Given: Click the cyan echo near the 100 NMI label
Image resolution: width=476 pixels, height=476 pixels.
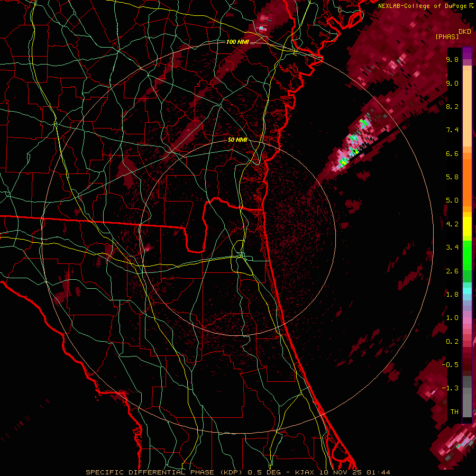Looking at the screenshot, I should point(261,28).
